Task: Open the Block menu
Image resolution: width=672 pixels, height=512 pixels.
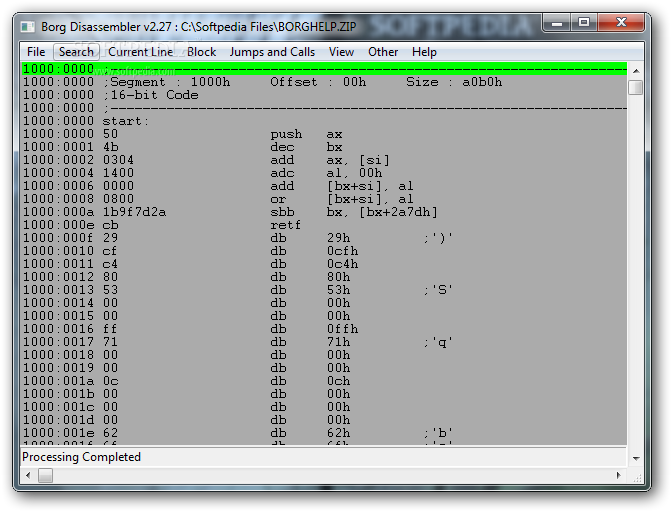Action: pyautogui.click(x=201, y=52)
